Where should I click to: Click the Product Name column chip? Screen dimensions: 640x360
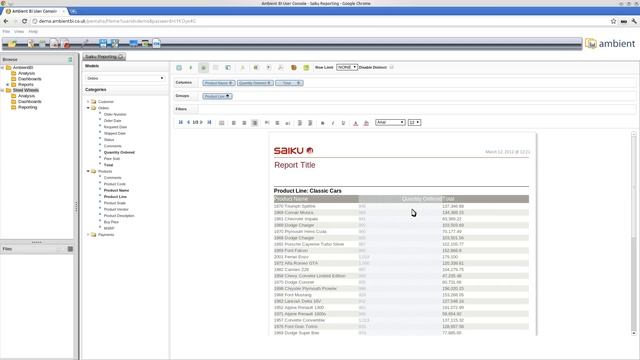coord(219,83)
